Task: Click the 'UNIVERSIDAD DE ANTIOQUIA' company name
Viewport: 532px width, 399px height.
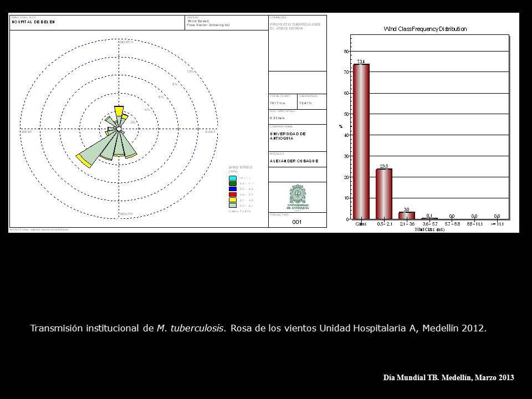Action: [x=288, y=136]
